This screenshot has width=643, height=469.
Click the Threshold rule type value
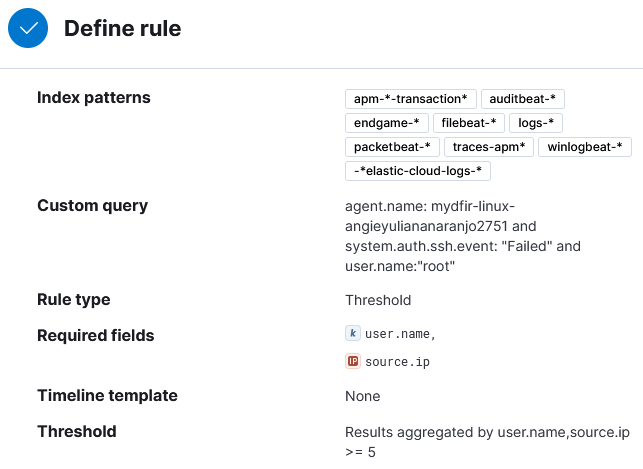point(378,300)
